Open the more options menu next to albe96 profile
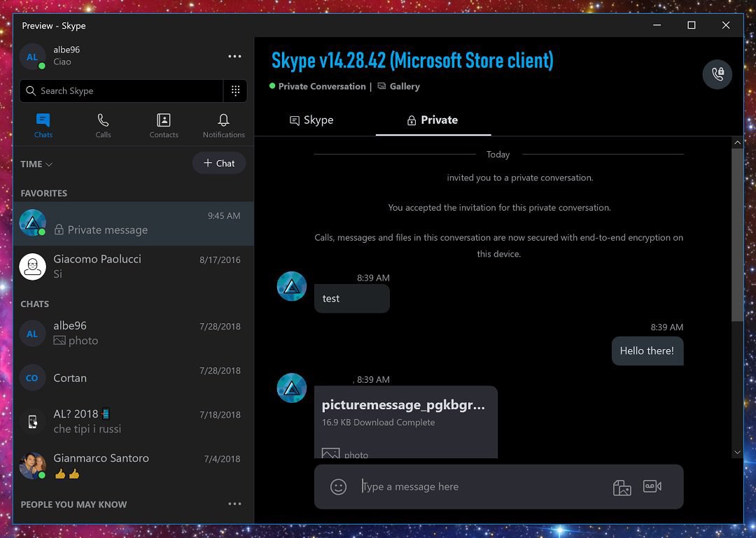The width and height of the screenshot is (756, 538). click(234, 57)
